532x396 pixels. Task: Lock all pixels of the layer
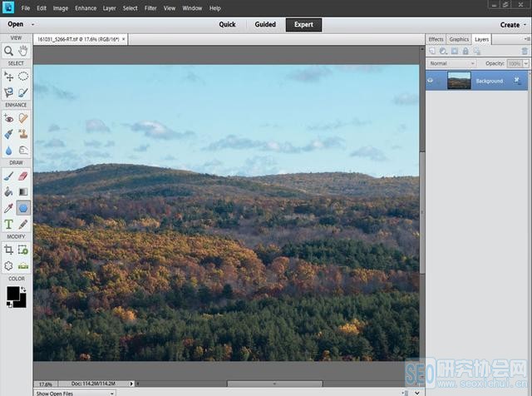pyautogui.click(x=465, y=51)
